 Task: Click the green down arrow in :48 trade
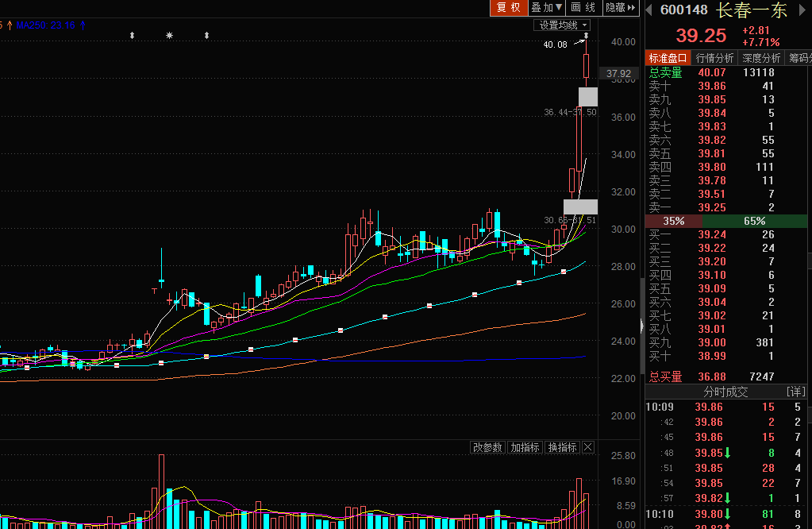point(727,453)
